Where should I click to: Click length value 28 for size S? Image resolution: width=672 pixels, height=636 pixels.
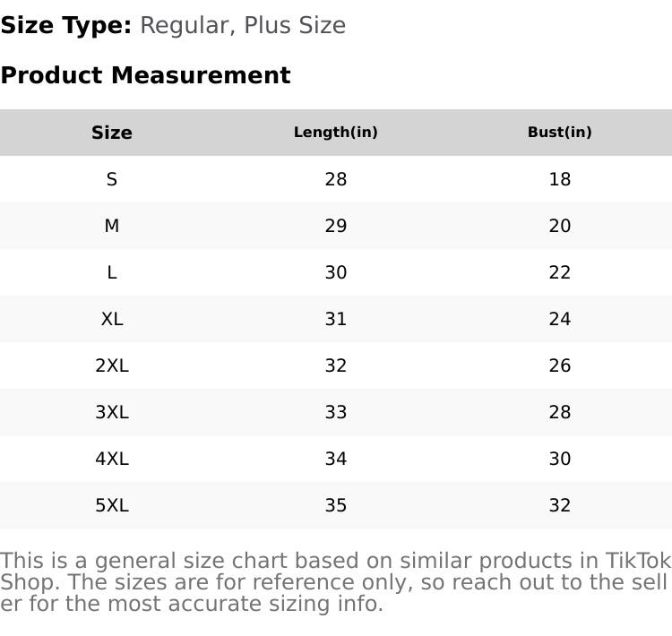point(336,179)
